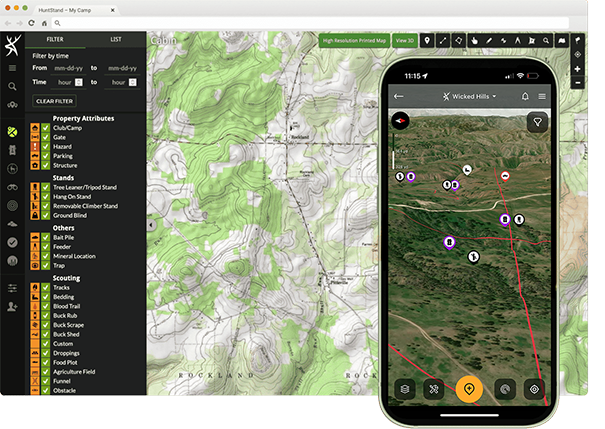
Task: Click the add user icon in the left sidebar
Action: click(x=12, y=307)
